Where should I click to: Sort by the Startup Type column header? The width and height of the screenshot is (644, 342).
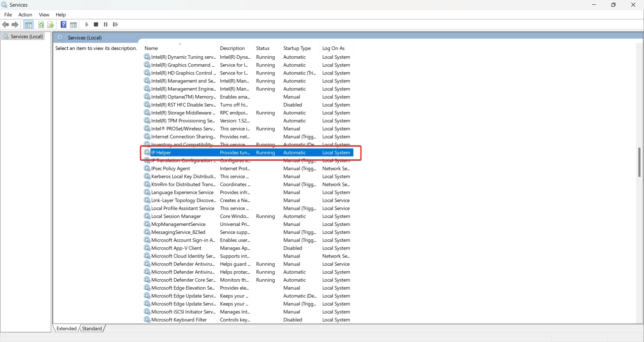pos(300,48)
